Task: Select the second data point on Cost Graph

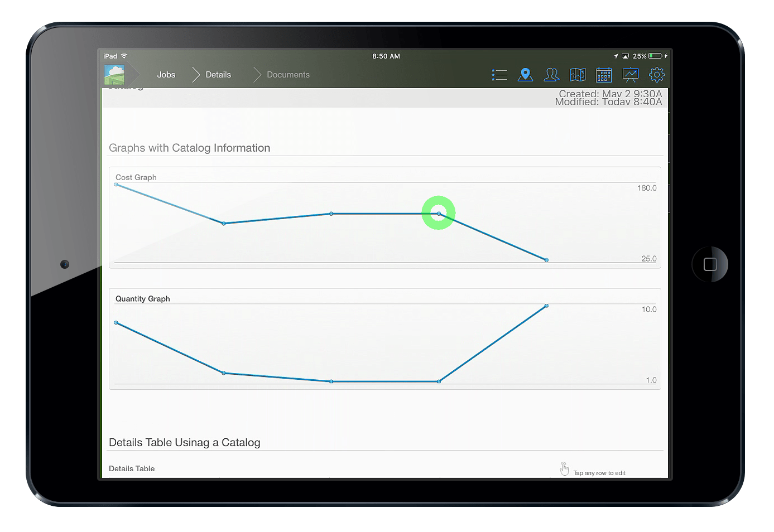Action: [x=224, y=224]
